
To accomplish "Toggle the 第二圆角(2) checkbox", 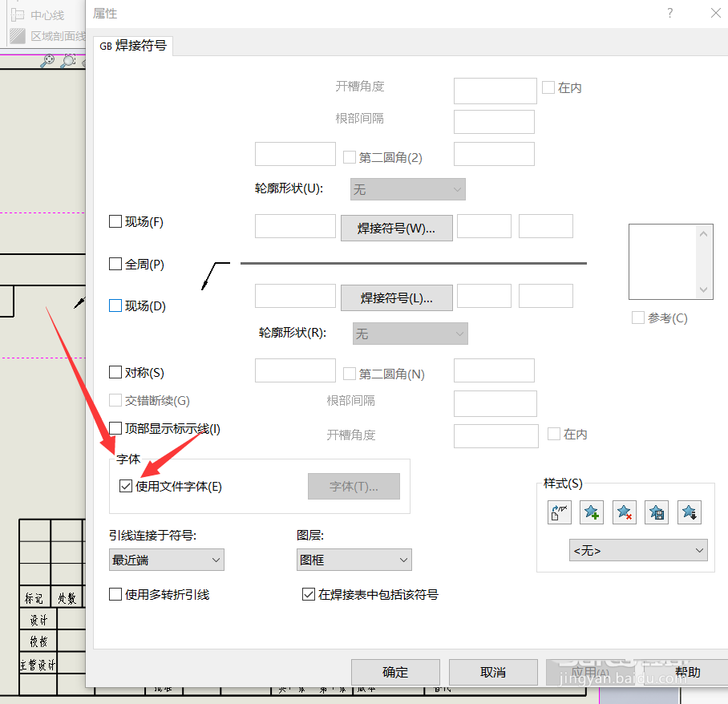I will [349, 157].
